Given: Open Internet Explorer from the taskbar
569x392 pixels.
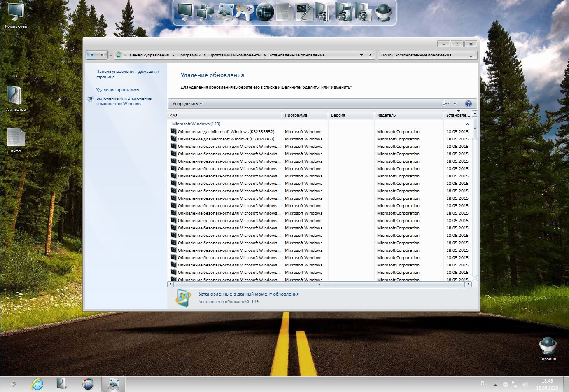Looking at the screenshot, I should point(37,384).
